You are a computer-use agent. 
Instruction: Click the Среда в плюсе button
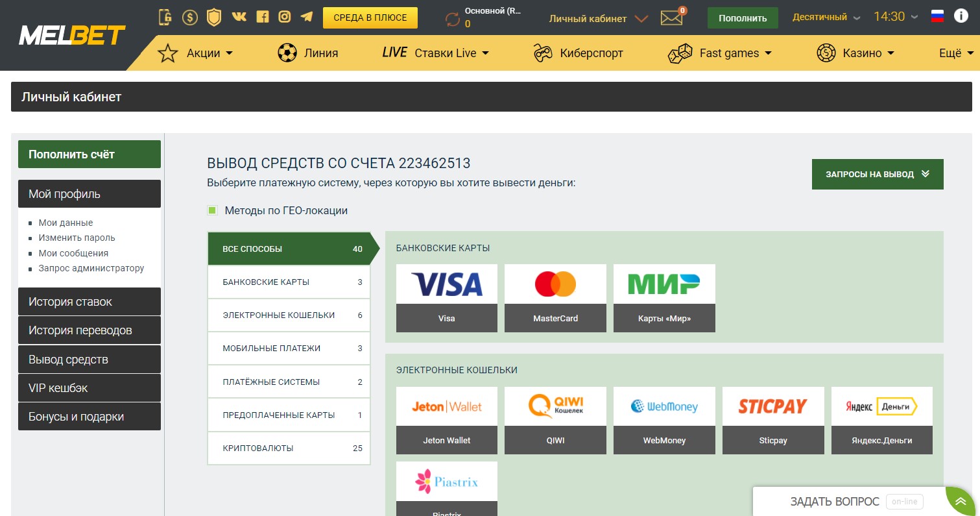pos(370,18)
